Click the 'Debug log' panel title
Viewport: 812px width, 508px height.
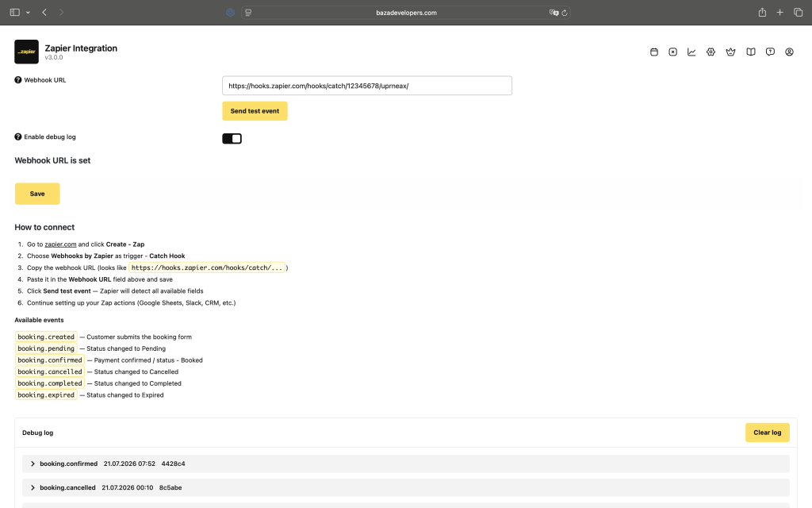pyautogui.click(x=38, y=433)
